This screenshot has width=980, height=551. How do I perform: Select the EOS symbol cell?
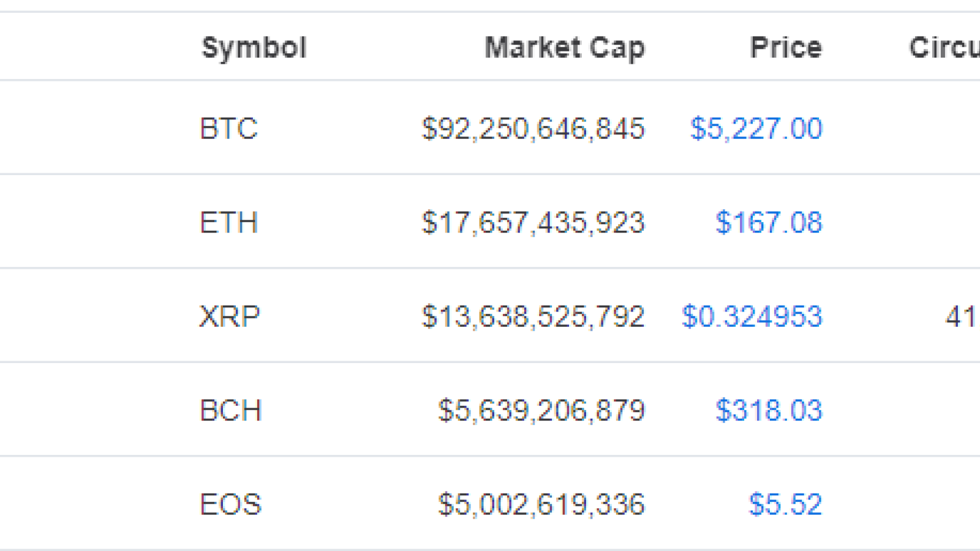point(231,504)
